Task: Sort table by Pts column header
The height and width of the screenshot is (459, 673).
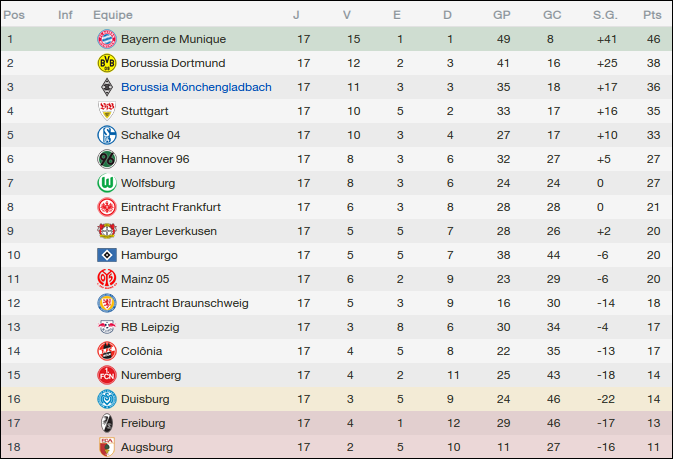Action: (653, 15)
